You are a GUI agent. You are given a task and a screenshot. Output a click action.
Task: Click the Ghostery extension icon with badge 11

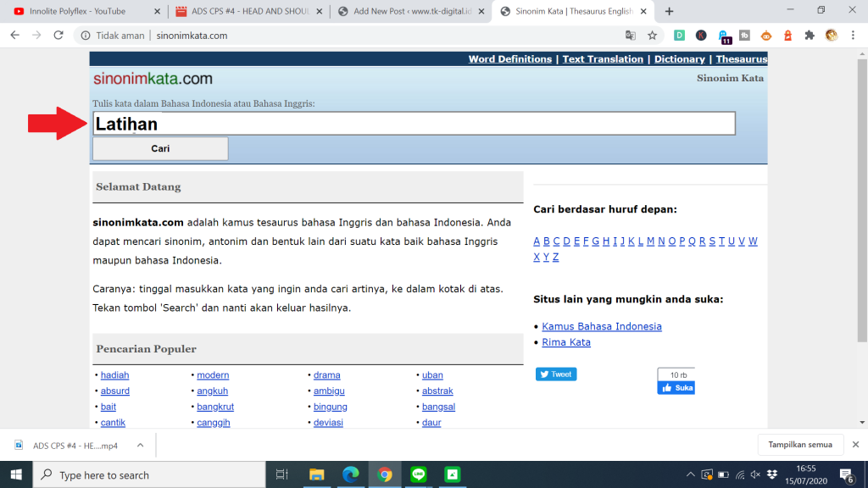(x=724, y=36)
